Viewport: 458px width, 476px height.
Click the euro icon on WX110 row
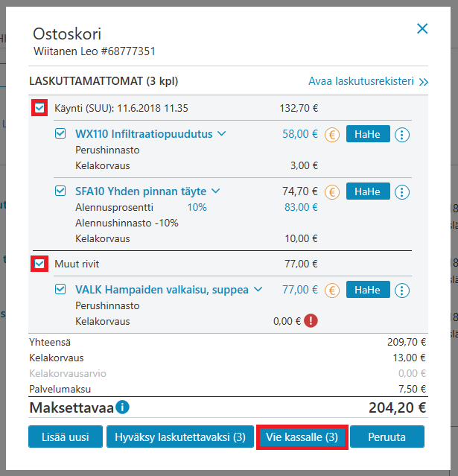[x=332, y=135]
